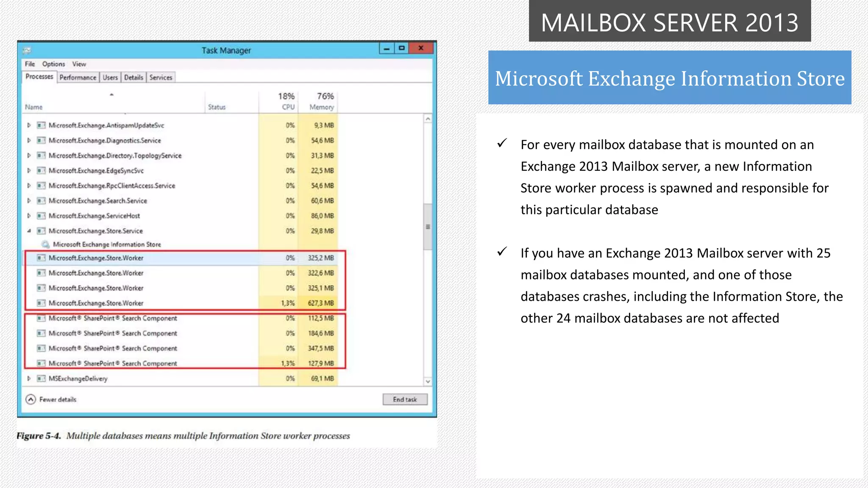Screen dimensions: 868x488
Task: Click the 69,1 MB memory value
Action: point(323,378)
